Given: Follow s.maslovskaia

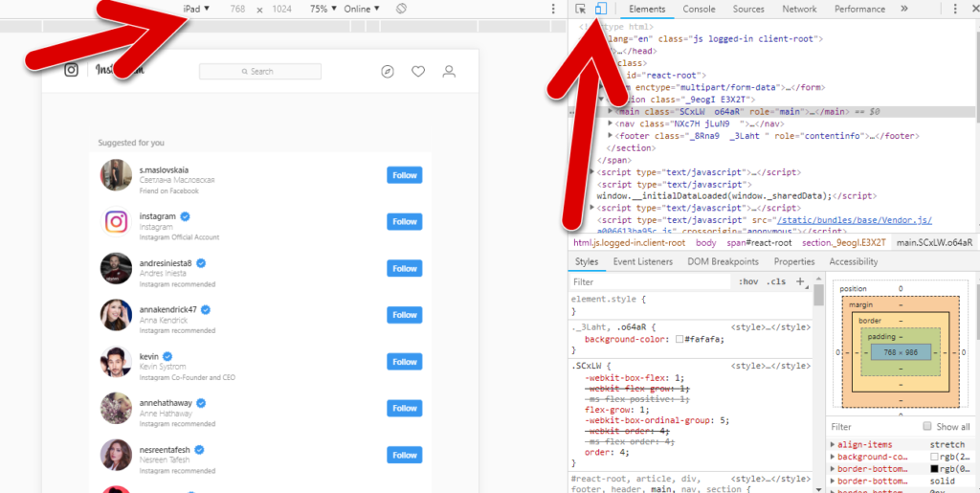Looking at the screenshot, I should coord(405,175).
